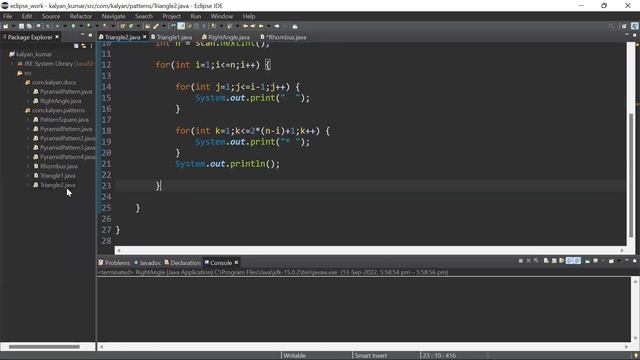The width and height of the screenshot is (640, 360).
Task: Open the Problems tab
Action: (114, 263)
